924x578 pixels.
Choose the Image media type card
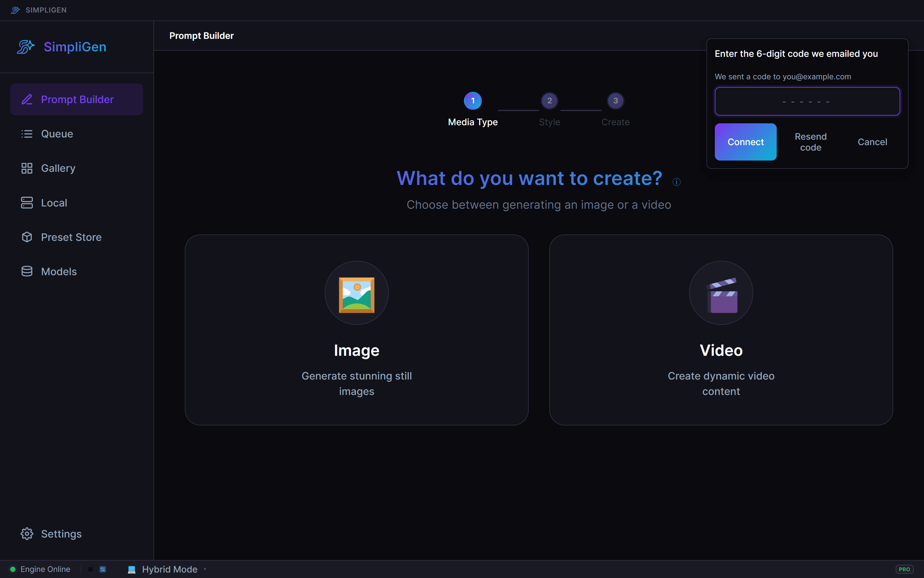(x=357, y=330)
